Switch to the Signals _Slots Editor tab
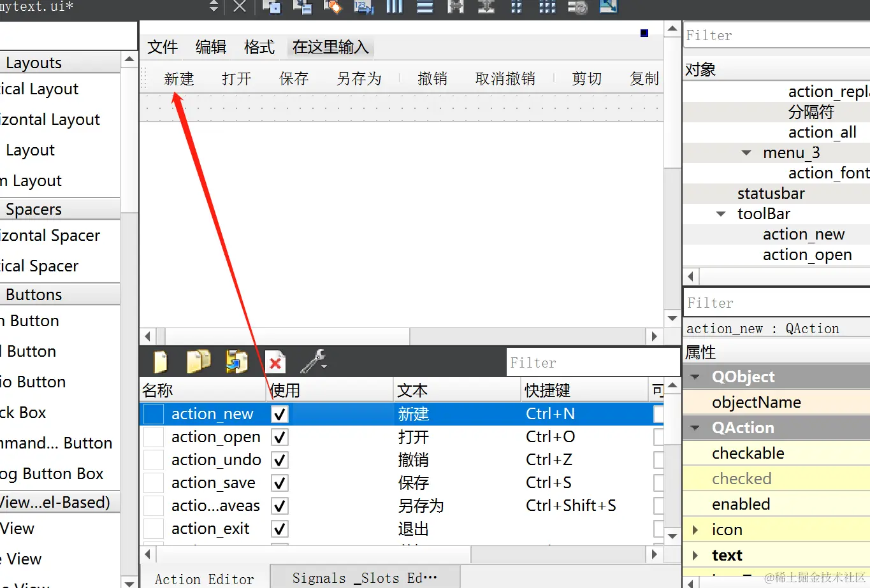This screenshot has height=588, width=870. 365,577
